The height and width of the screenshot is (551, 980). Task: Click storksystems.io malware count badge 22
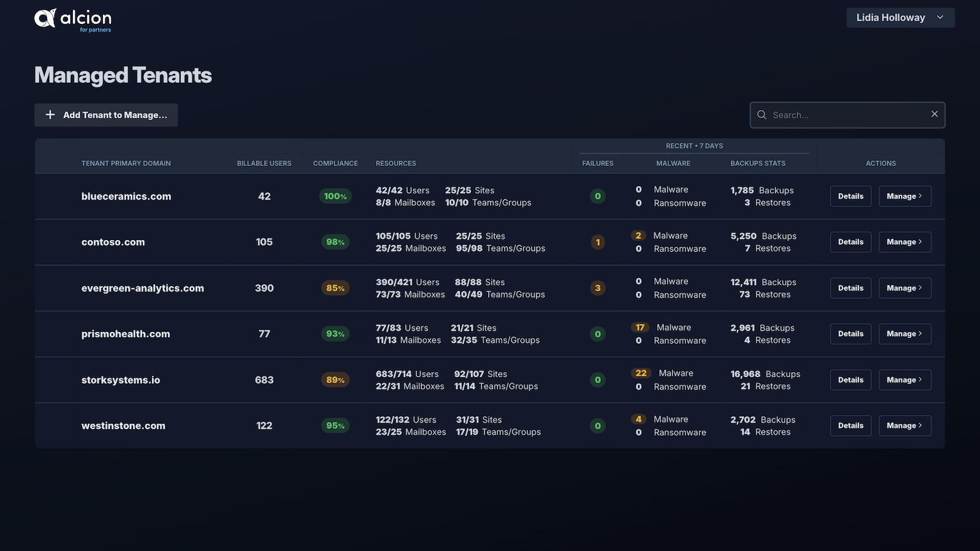[641, 373]
